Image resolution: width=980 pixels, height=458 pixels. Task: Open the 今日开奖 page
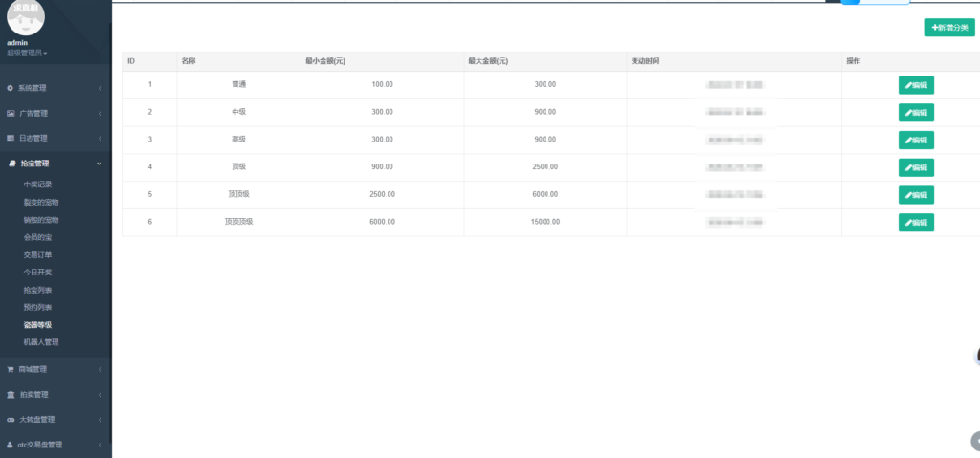point(37,273)
